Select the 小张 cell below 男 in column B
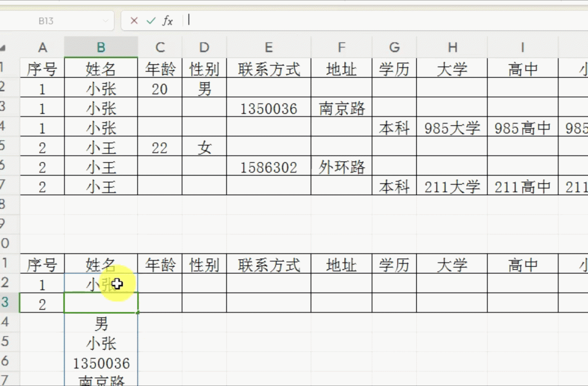The height and width of the screenshot is (386, 588). click(x=101, y=343)
